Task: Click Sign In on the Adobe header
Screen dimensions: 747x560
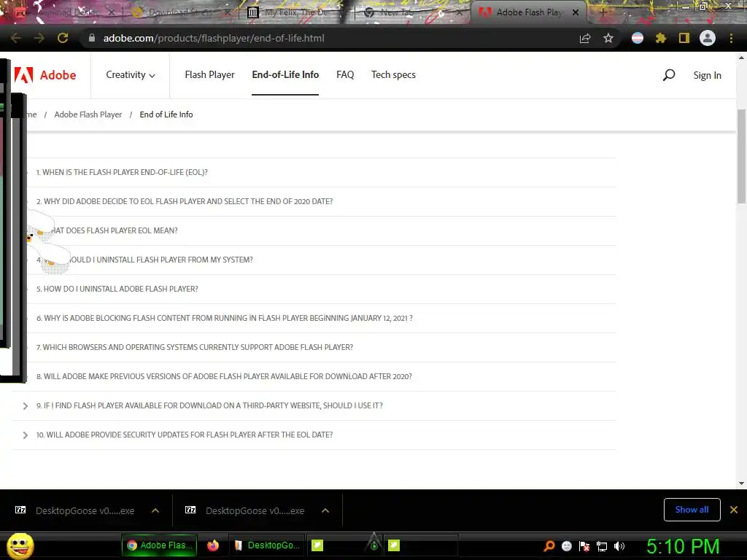Action: click(707, 75)
